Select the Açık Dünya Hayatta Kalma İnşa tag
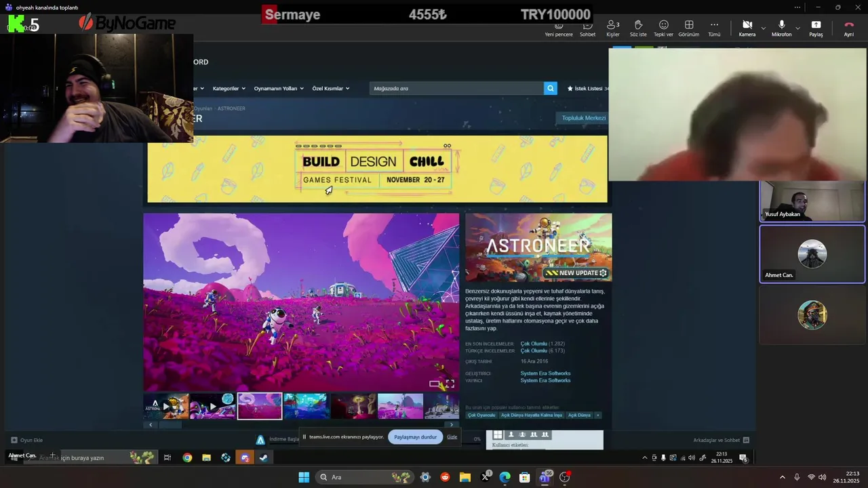868x488 pixels. click(x=532, y=415)
